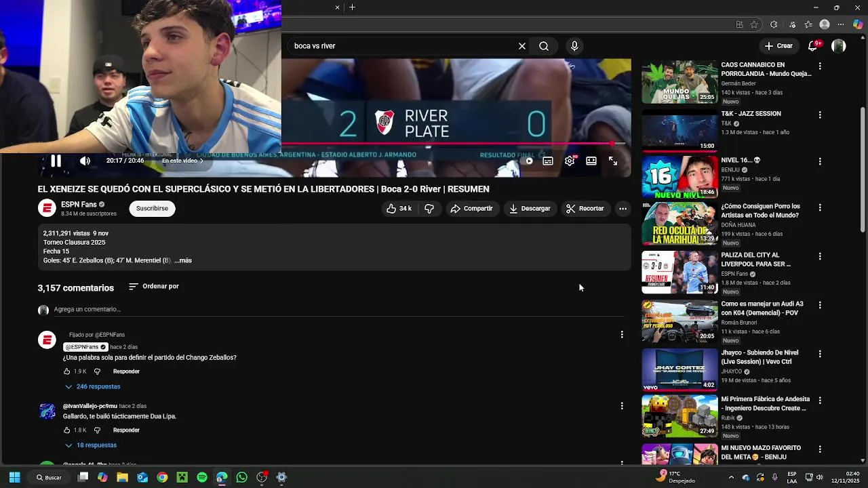This screenshot has height=488, width=868.
Task: Clear the 'boca vs river' search text
Action: tap(522, 46)
